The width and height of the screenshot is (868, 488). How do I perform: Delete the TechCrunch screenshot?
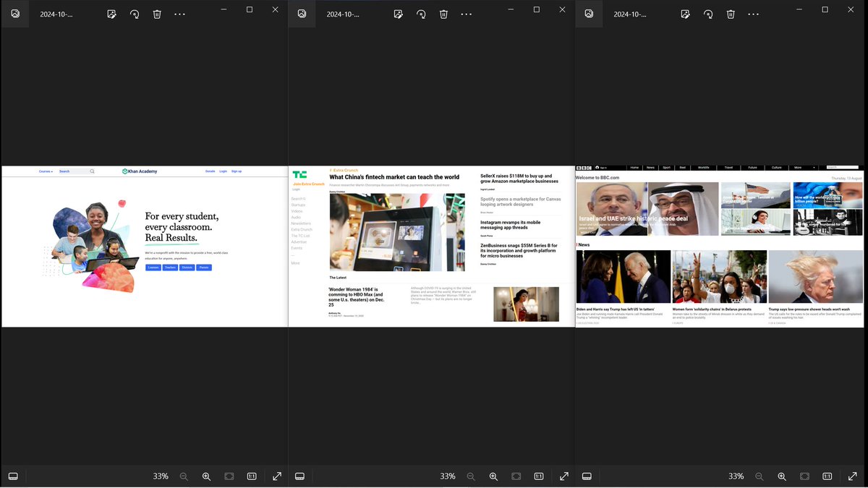(x=443, y=14)
